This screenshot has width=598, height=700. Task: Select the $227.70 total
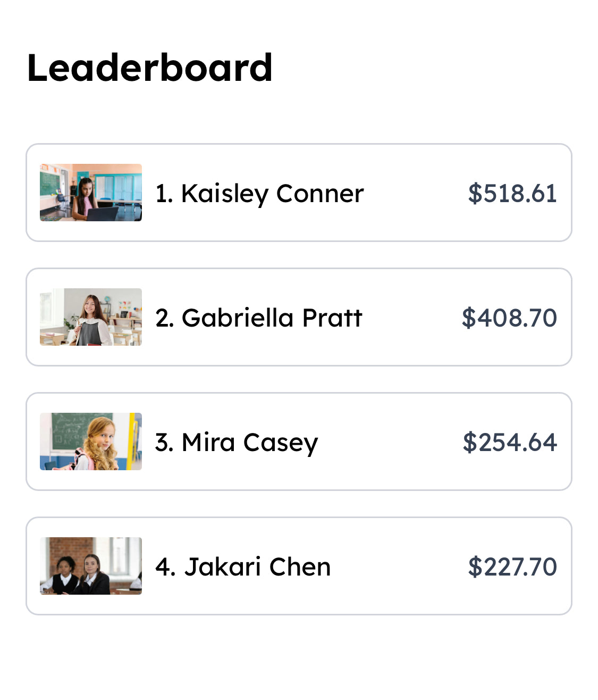pos(512,566)
